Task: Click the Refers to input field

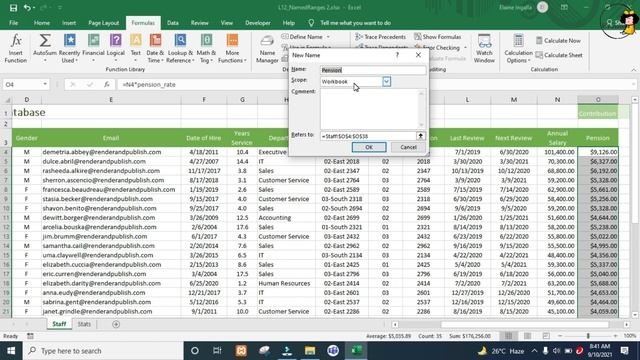Action: click(368, 136)
